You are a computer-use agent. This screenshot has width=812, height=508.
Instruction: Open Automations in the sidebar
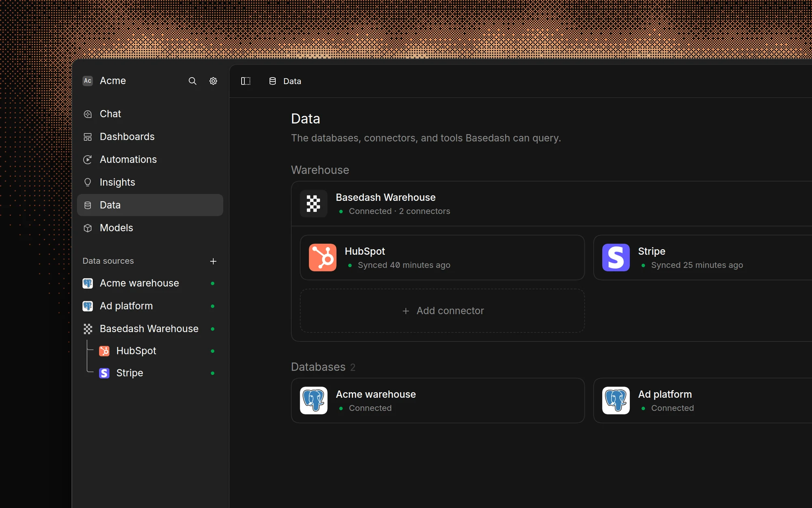tap(150, 159)
